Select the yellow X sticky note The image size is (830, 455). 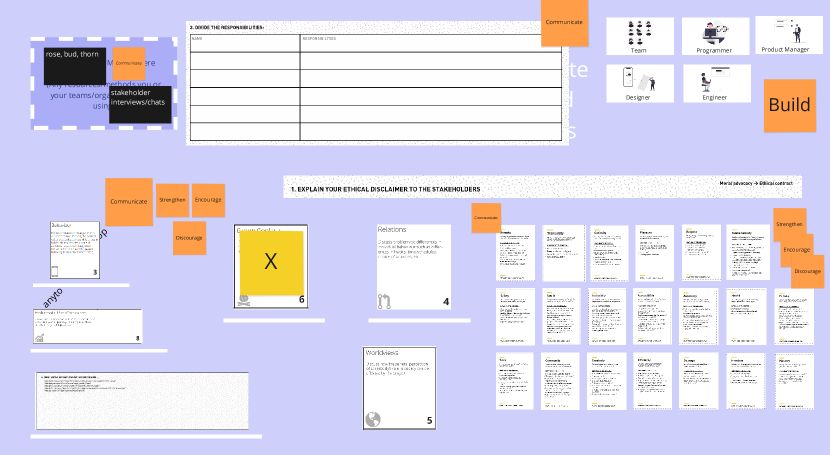tap(272, 262)
